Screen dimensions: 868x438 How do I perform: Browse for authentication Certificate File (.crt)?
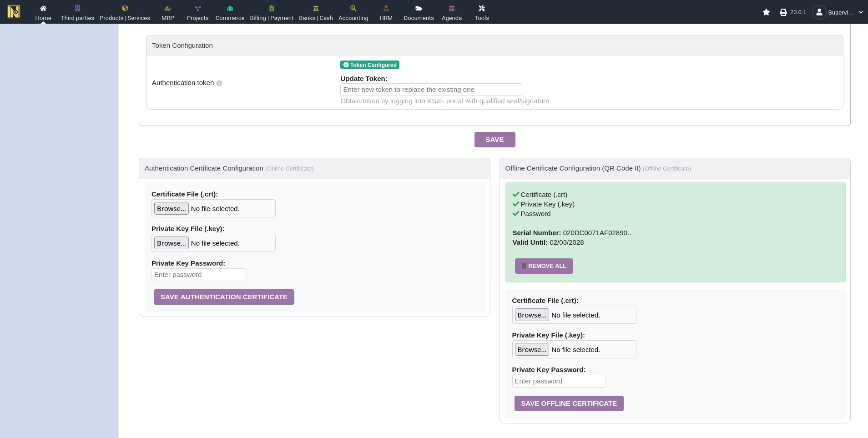(x=172, y=209)
